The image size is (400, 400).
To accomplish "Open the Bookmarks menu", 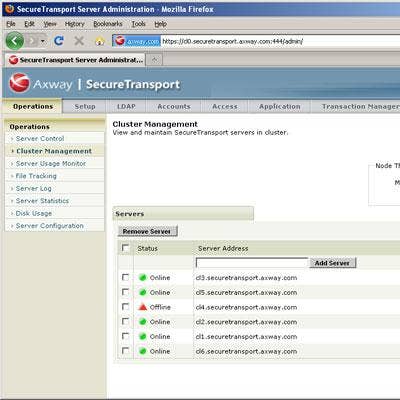I will pyautogui.click(x=108, y=24).
